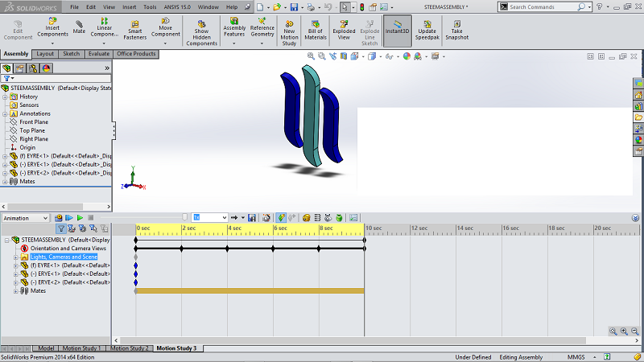Click Calculate motion study icon
The height and width of the screenshot is (362, 644).
tap(58, 218)
